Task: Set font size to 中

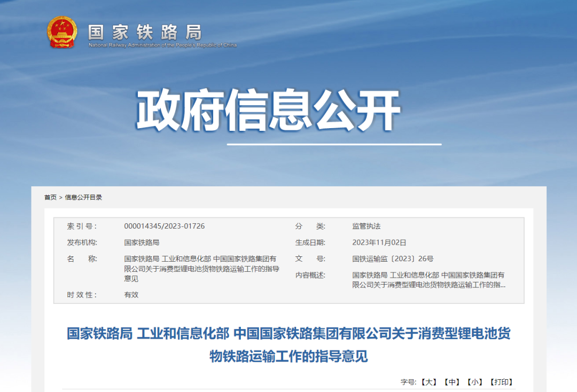Action: [452, 382]
